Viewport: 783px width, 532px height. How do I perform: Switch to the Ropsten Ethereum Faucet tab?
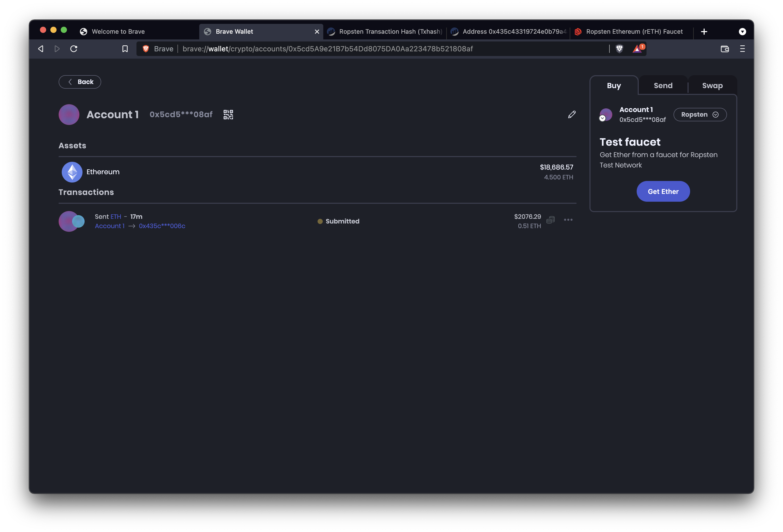coord(633,31)
